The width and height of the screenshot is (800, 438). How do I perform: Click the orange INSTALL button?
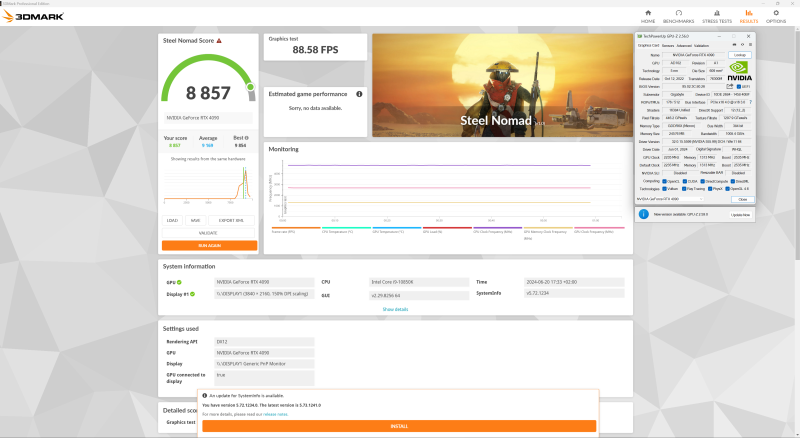[x=399, y=426]
